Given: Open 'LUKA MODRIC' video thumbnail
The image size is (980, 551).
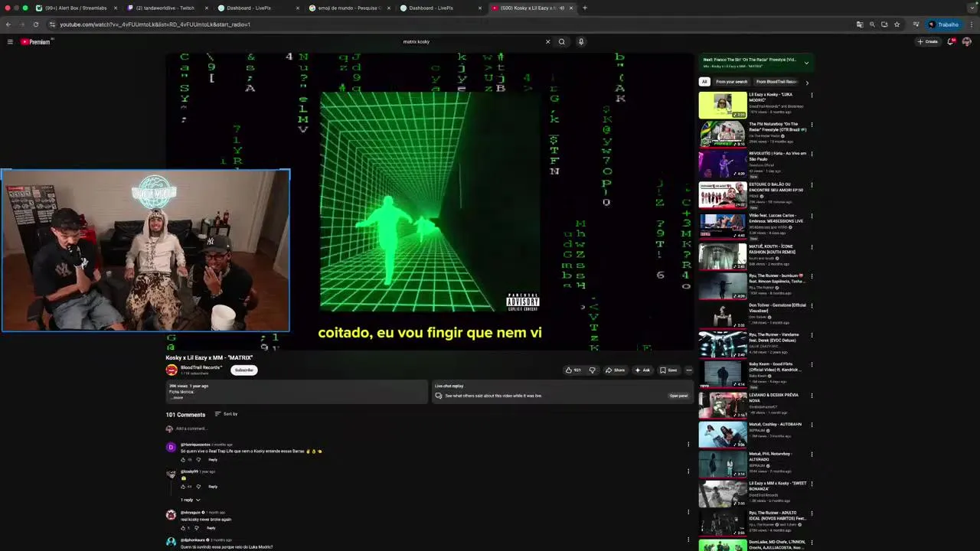Looking at the screenshot, I should point(722,105).
